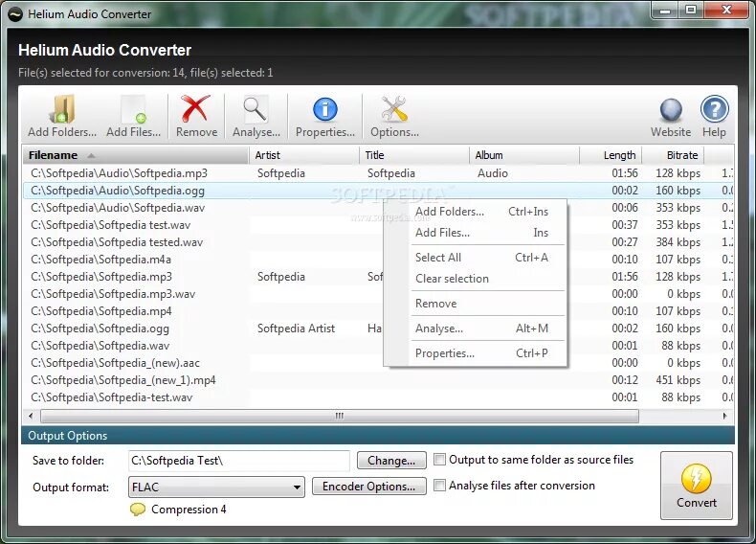Screen dimensions: 756x544
Task: Click the 00:37 length cell
Action: tap(624, 225)
